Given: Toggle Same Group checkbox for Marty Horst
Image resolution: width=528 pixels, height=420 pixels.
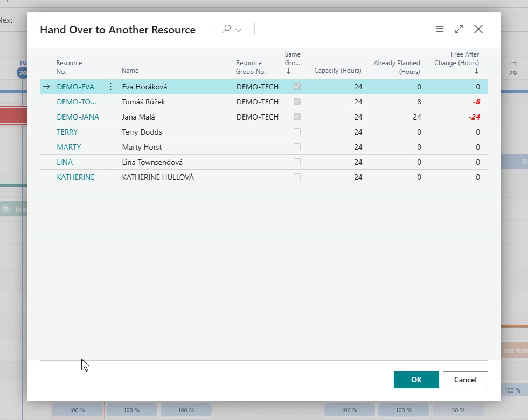Looking at the screenshot, I should pos(297,146).
